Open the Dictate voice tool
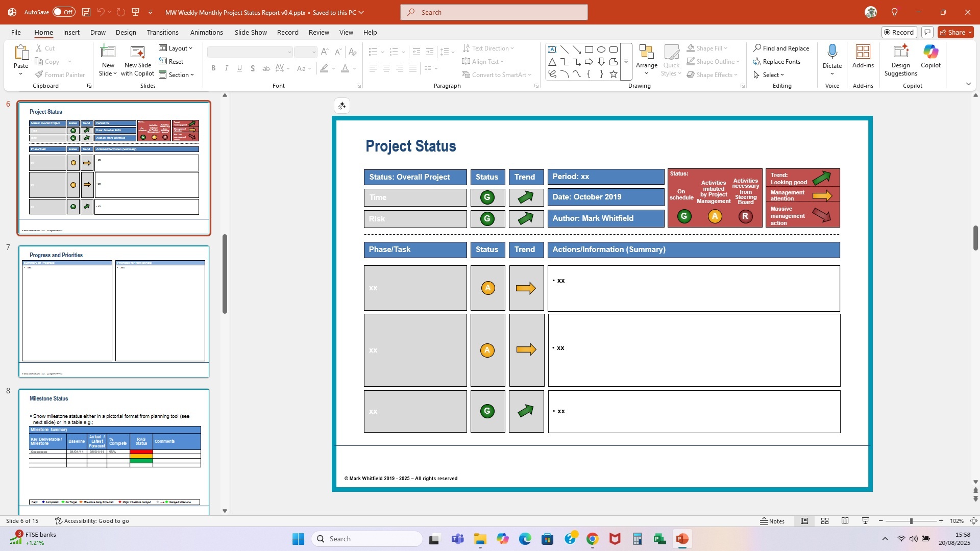 tap(832, 56)
